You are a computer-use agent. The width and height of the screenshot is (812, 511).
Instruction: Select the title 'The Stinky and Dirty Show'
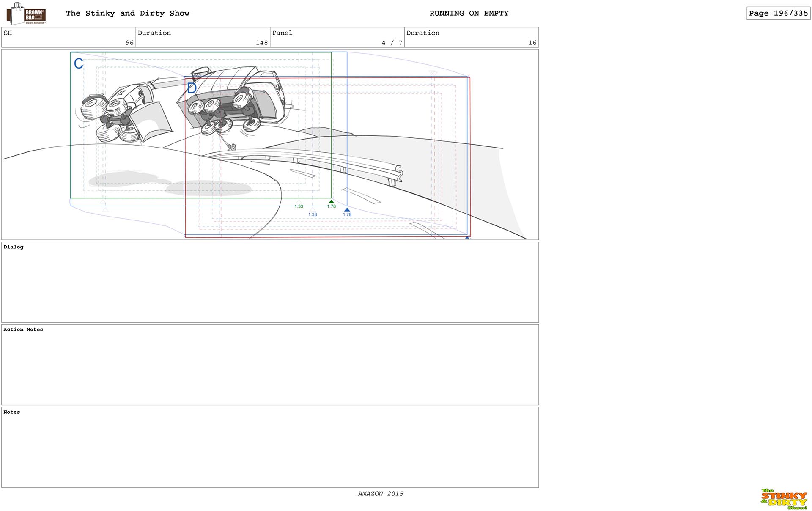tap(127, 13)
